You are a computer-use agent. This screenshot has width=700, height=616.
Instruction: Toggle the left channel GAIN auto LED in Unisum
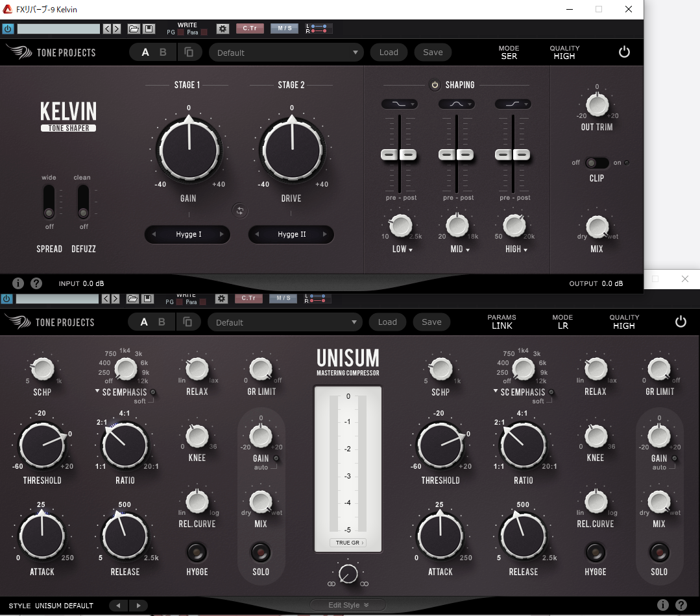tap(276, 458)
